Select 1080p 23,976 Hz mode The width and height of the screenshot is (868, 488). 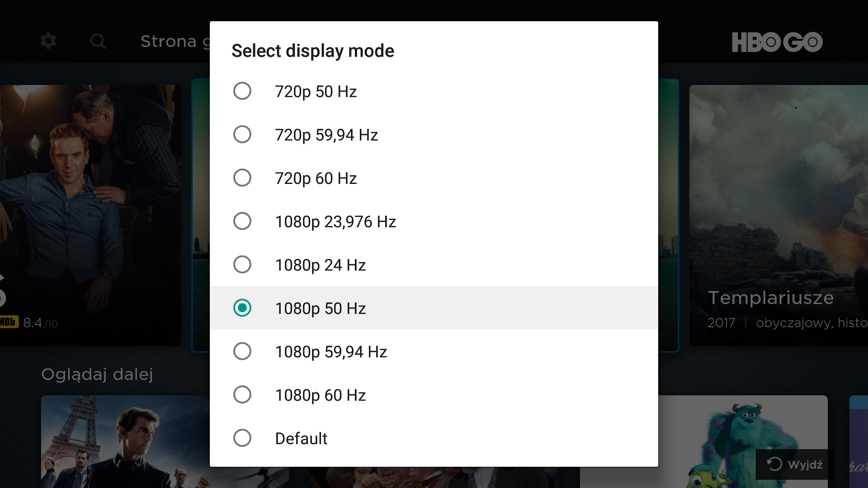[434, 222]
